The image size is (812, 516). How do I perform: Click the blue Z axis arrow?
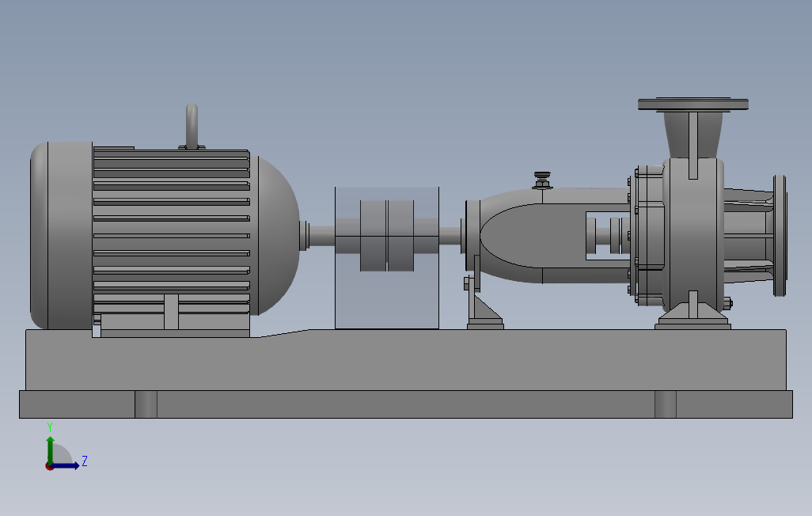coord(65,465)
